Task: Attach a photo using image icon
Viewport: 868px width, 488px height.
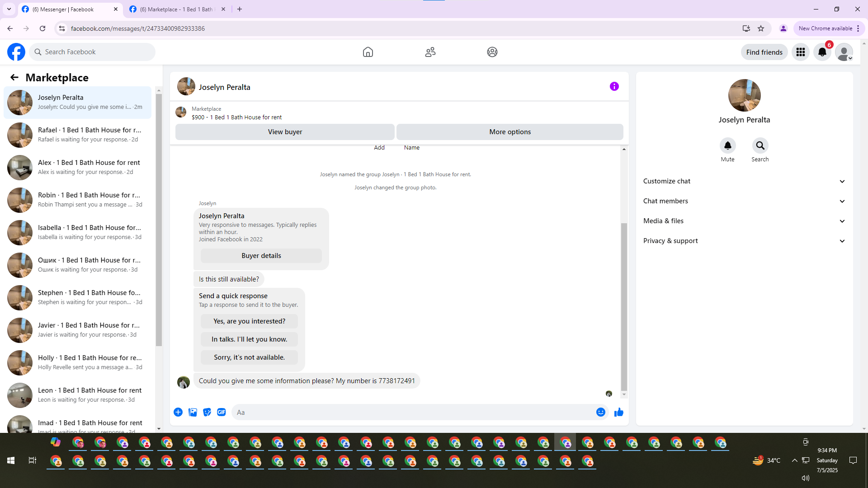Action: click(193, 412)
